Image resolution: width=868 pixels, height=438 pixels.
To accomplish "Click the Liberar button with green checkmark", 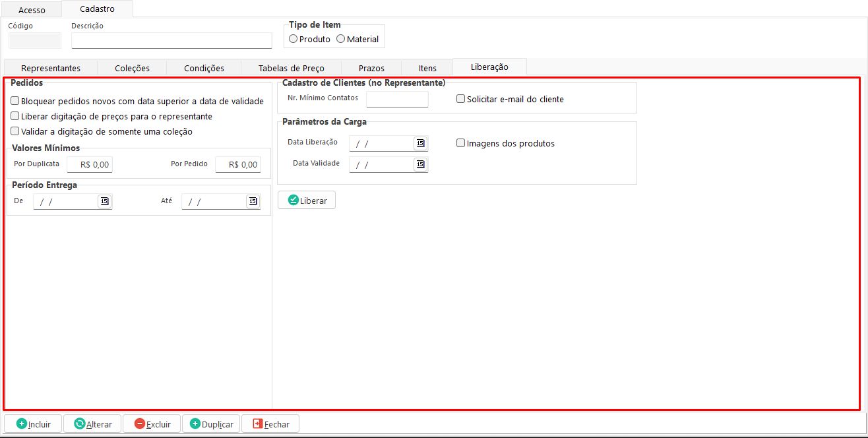I will (307, 200).
